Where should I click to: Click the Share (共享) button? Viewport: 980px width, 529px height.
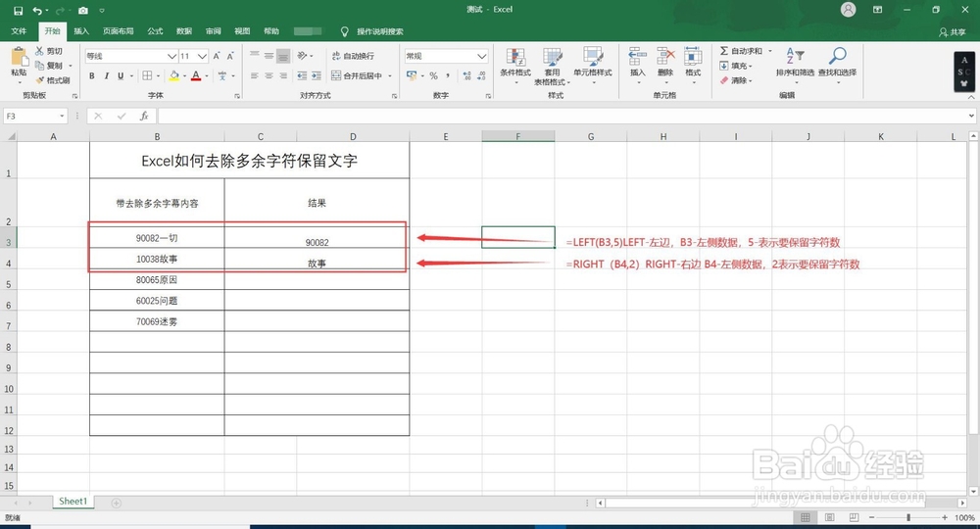(x=953, y=32)
